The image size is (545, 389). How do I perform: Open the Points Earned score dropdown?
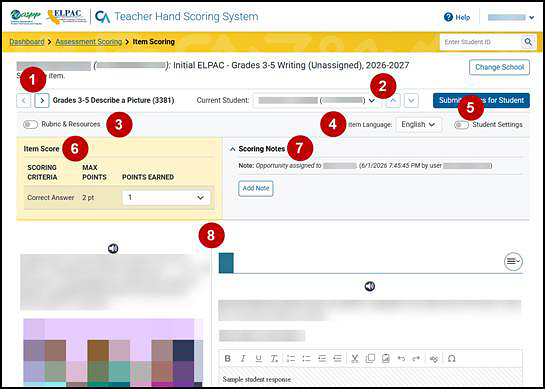point(166,197)
